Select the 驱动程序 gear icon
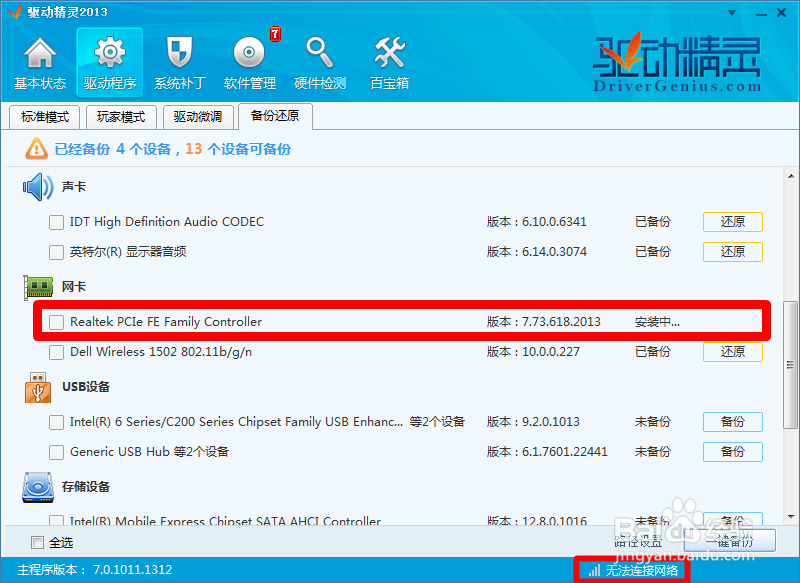This screenshot has width=800, height=583. click(110, 52)
